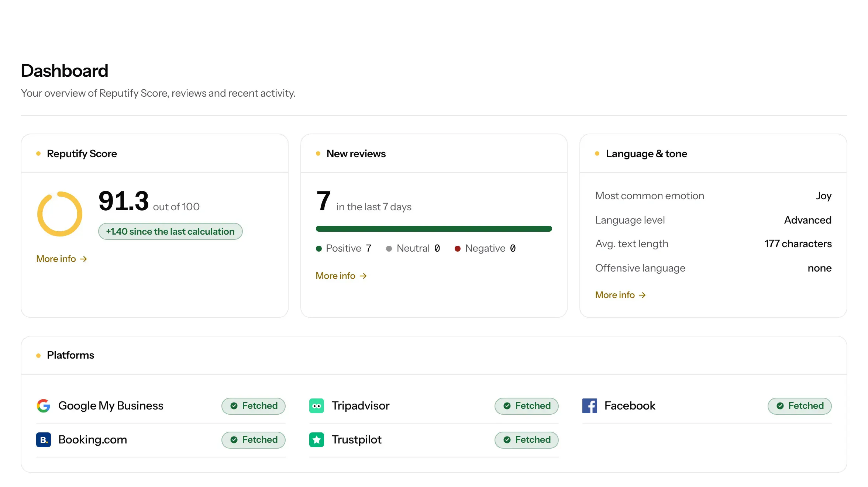This screenshot has height=487, width=868.
Task: Click the 'none' offensive language value
Action: click(x=820, y=268)
